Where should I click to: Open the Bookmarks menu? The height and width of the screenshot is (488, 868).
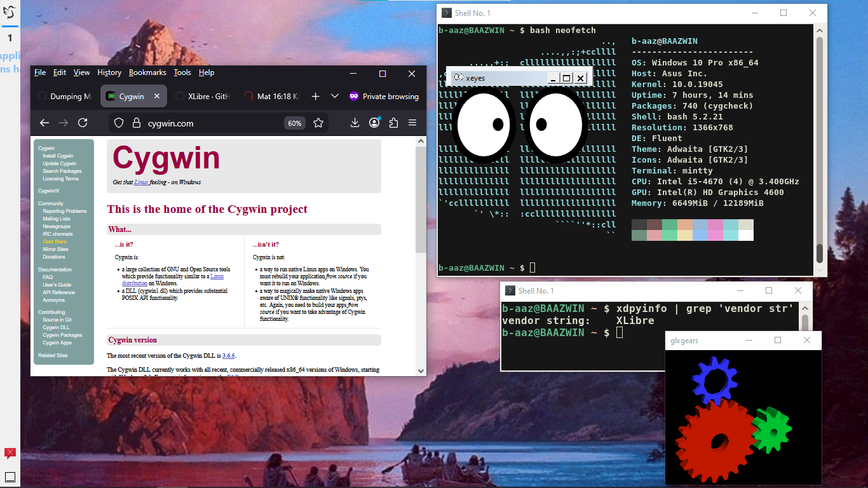[x=147, y=72]
